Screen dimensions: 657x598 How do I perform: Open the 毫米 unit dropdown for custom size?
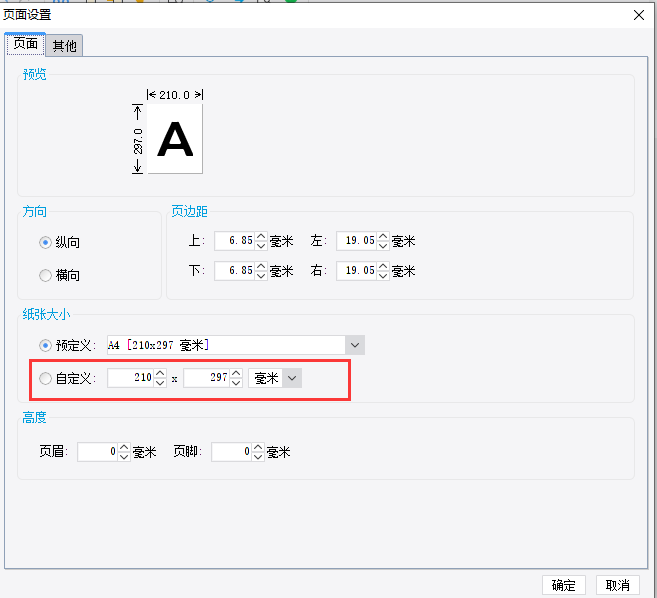(292, 378)
